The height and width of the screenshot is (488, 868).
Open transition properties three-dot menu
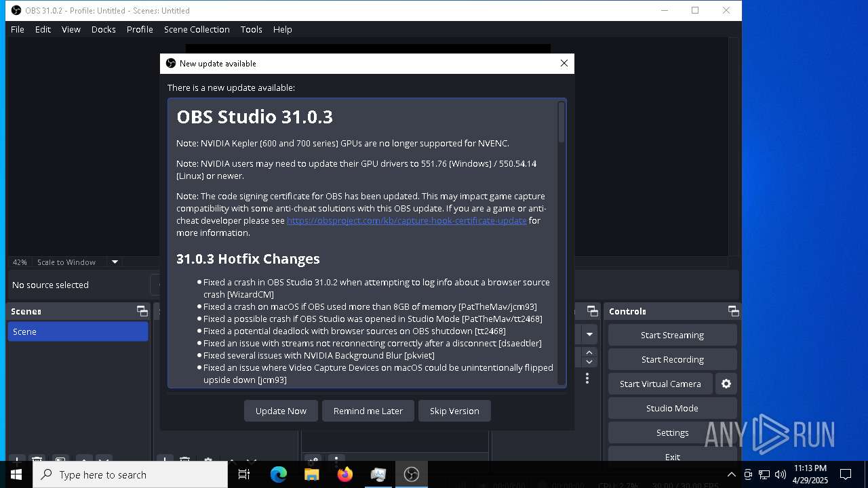[587, 378]
